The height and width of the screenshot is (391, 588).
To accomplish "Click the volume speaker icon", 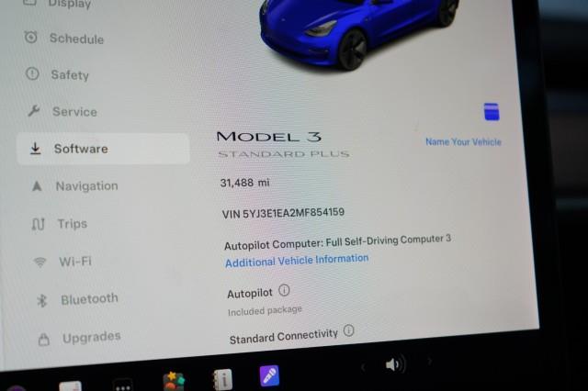I will pyautogui.click(x=395, y=364).
